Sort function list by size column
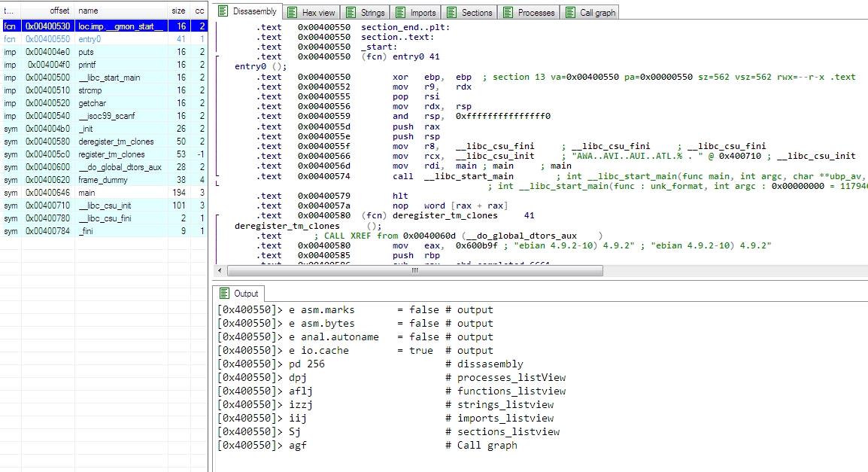 pyautogui.click(x=179, y=11)
